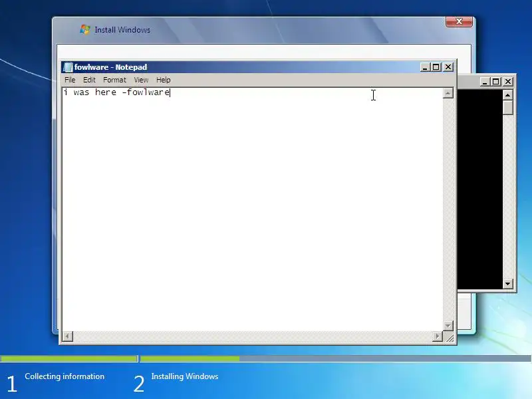Click inside the black command prompt area
The image size is (532, 399).
tap(479, 190)
